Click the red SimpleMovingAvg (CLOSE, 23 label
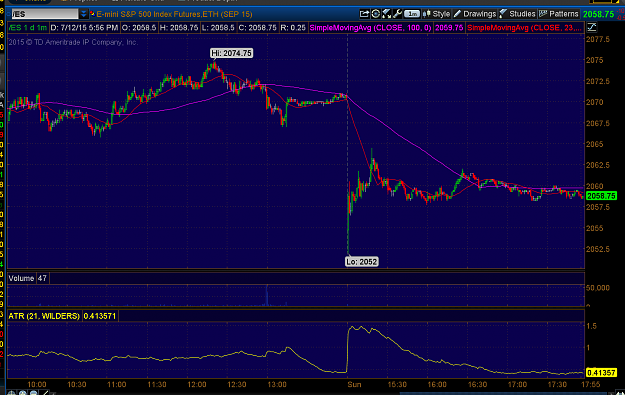The height and width of the screenshot is (395, 625). point(525,28)
